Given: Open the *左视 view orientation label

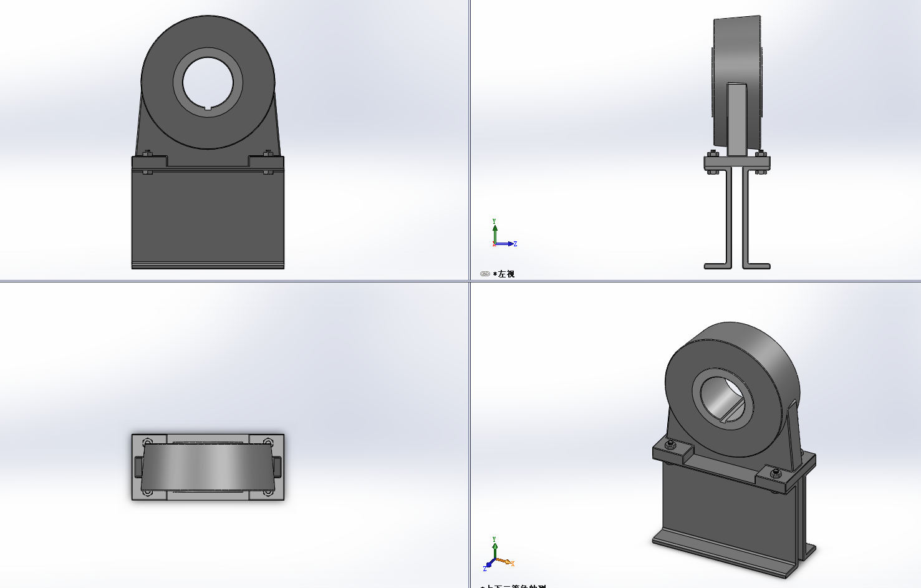Looking at the screenshot, I should click(x=504, y=274).
